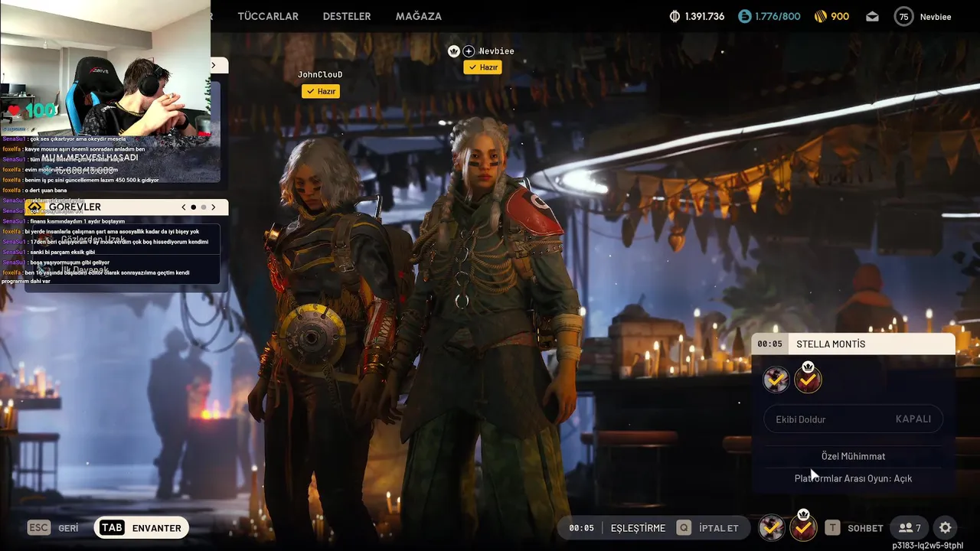The height and width of the screenshot is (551, 980).
Task: Click the coin currency icon beside 1.391.736
Action: pyautogui.click(x=675, y=16)
